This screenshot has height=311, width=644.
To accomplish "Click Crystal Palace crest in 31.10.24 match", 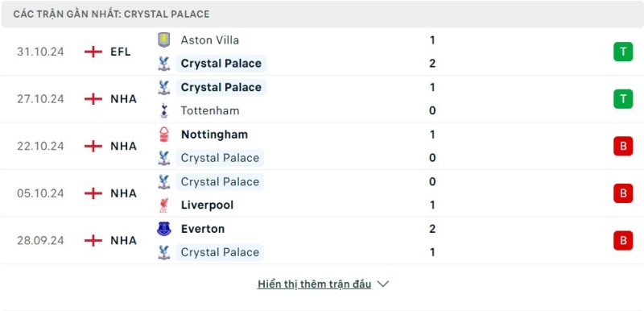I will click(164, 64).
